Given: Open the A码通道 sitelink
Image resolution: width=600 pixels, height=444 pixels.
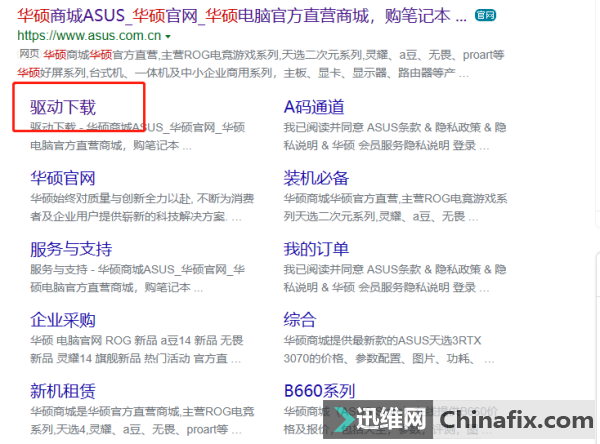Looking at the screenshot, I should [x=314, y=107].
